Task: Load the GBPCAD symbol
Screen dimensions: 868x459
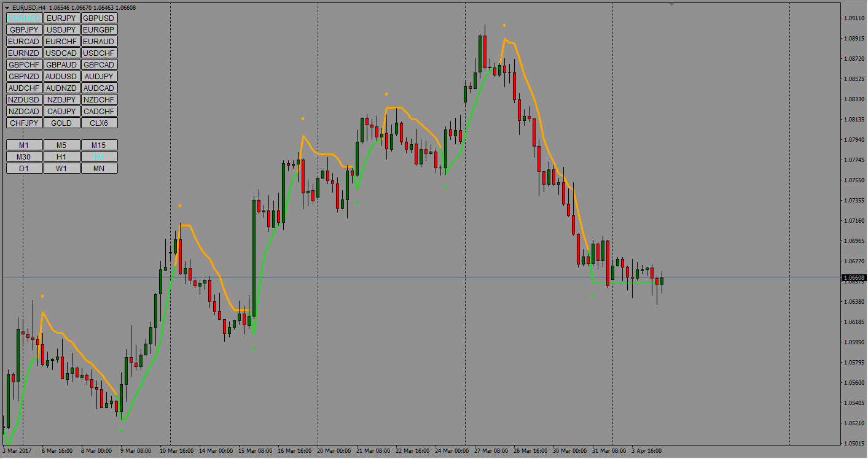Action: (x=99, y=64)
